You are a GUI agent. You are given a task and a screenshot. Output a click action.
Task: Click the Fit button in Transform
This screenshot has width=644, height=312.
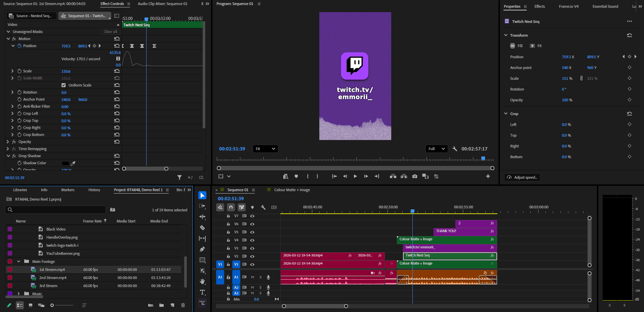(536, 46)
